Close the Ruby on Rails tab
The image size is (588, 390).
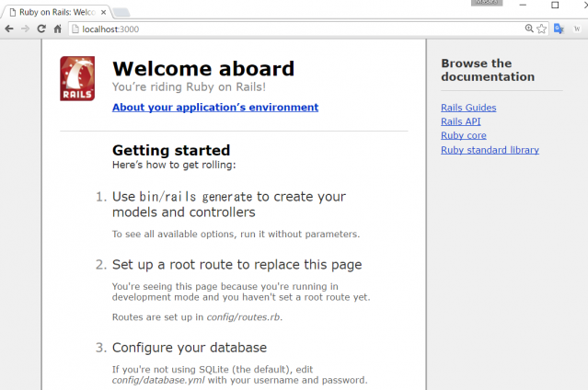pyautogui.click(x=103, y=12)
